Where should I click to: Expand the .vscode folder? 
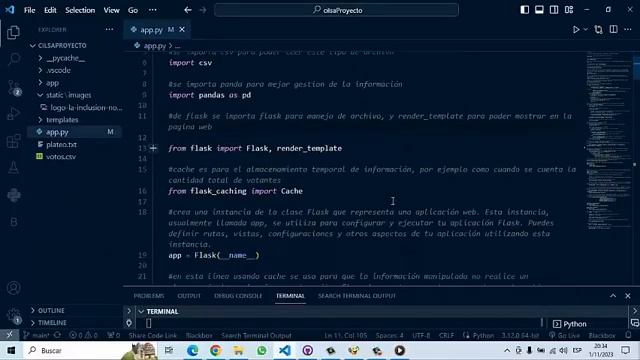pyautogui.click(x=58, y=71)
